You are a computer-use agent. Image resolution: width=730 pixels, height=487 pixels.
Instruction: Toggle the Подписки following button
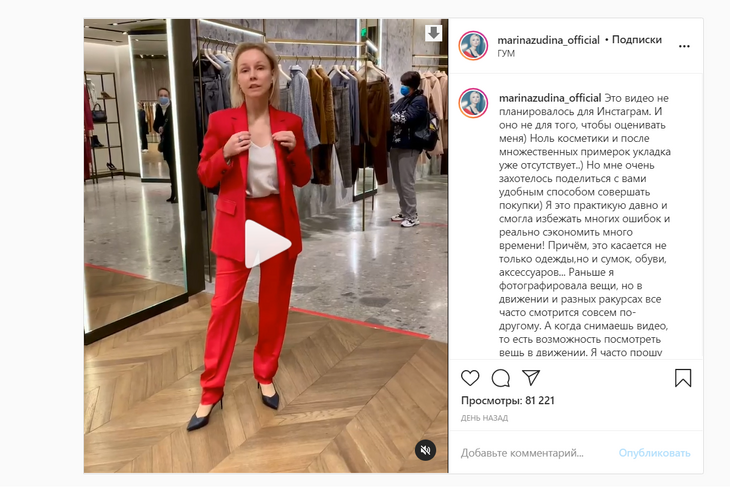point(636,40)
